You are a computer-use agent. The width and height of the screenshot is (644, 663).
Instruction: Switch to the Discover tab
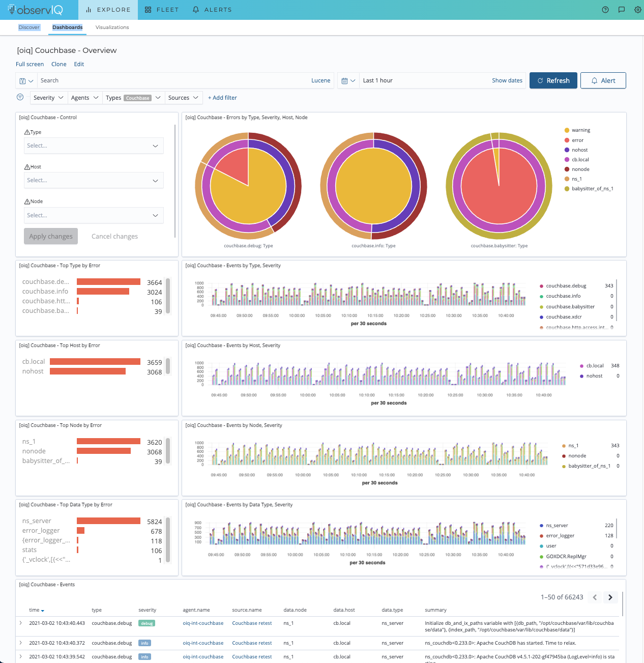(x=29, y=27)
